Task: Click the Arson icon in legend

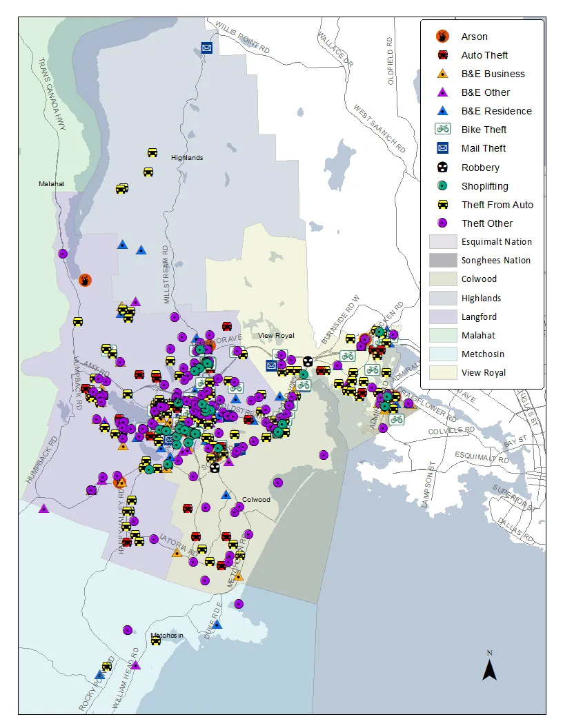Action: coord(443,37)
